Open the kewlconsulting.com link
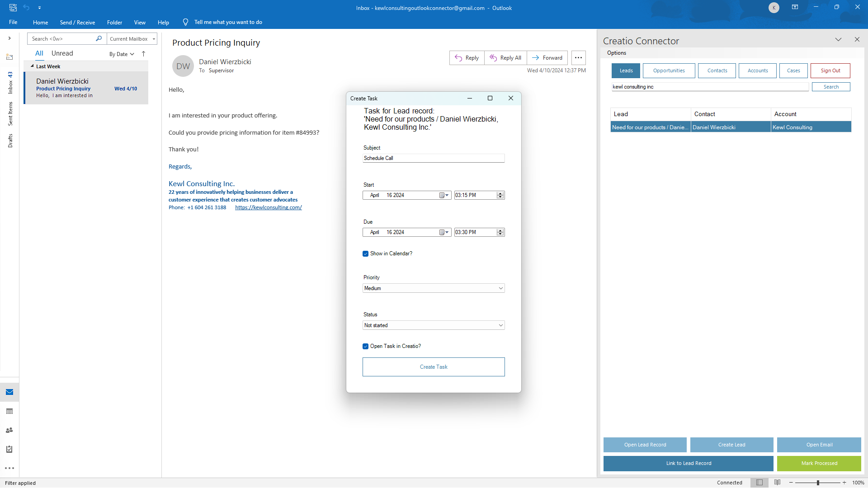 (x=268, y=207)
